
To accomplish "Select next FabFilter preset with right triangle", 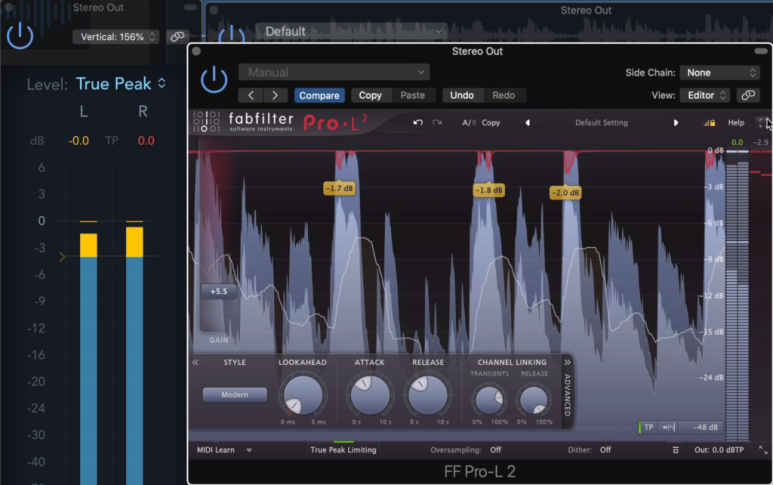I will click(x=676, y=123).
